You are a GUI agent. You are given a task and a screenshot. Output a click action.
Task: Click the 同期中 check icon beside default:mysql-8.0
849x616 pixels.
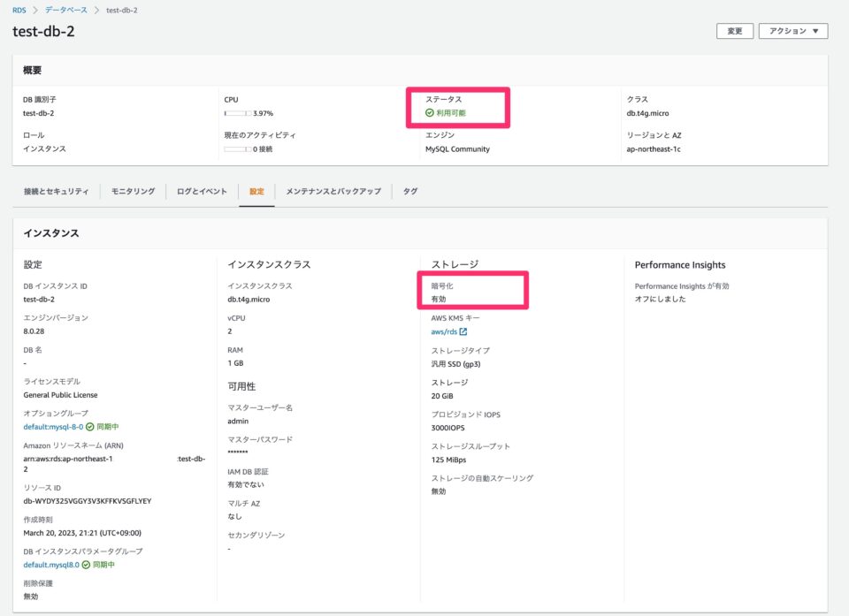(89, 427)
